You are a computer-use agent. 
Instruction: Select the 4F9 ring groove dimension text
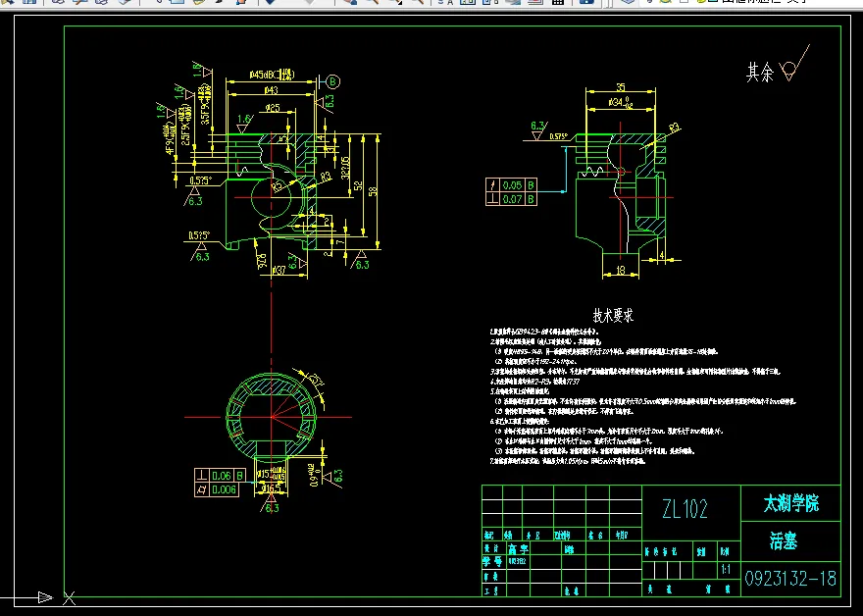tap(169, 139)
